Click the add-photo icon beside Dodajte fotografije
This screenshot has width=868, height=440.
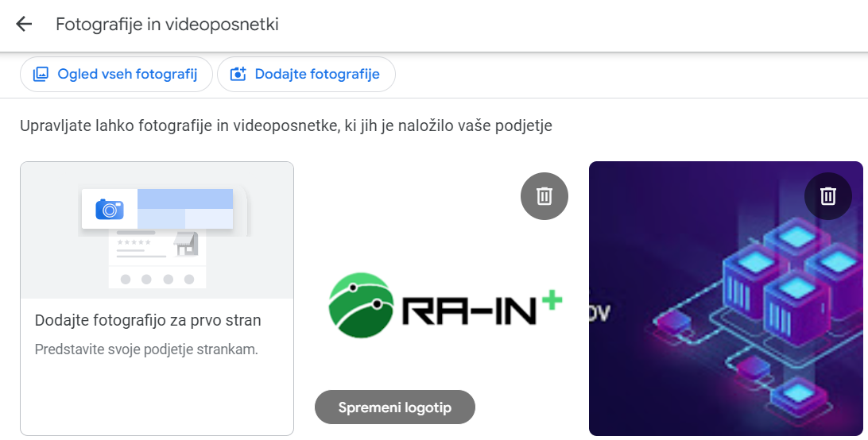pyautogui.click(x=238, y=75)
